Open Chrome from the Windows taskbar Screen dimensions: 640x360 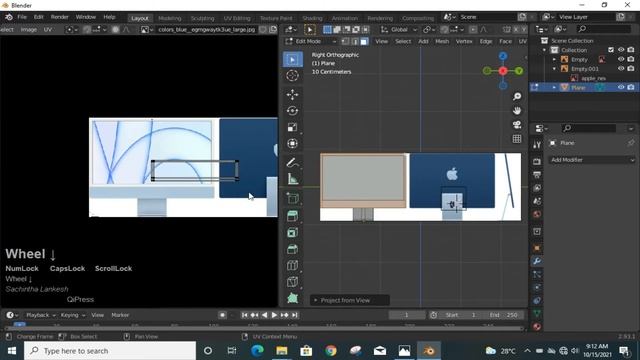point(331,351)
